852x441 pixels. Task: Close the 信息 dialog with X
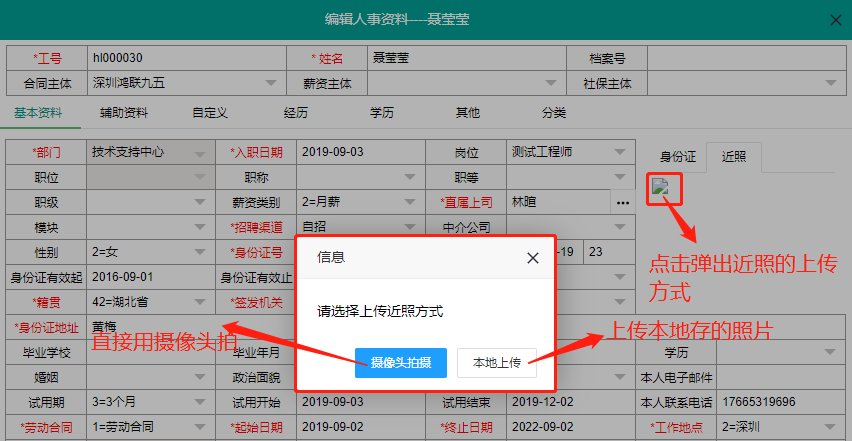click(533, 257)
